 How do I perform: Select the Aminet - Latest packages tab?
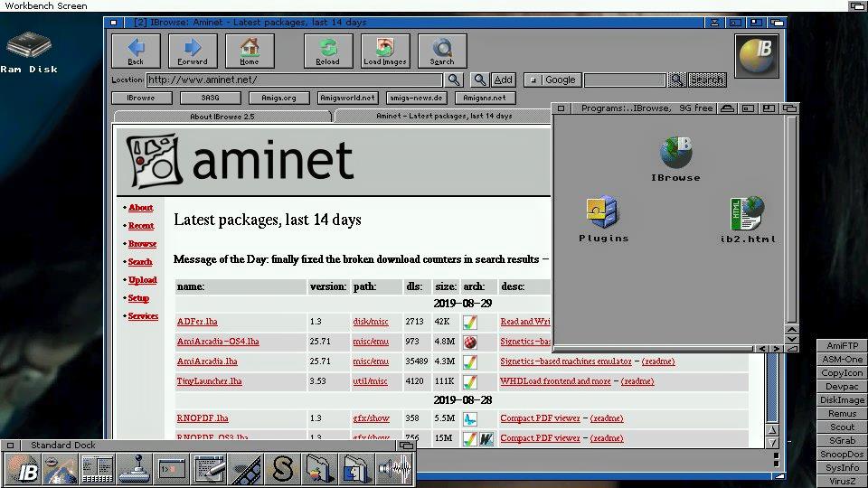pos(443,116)
